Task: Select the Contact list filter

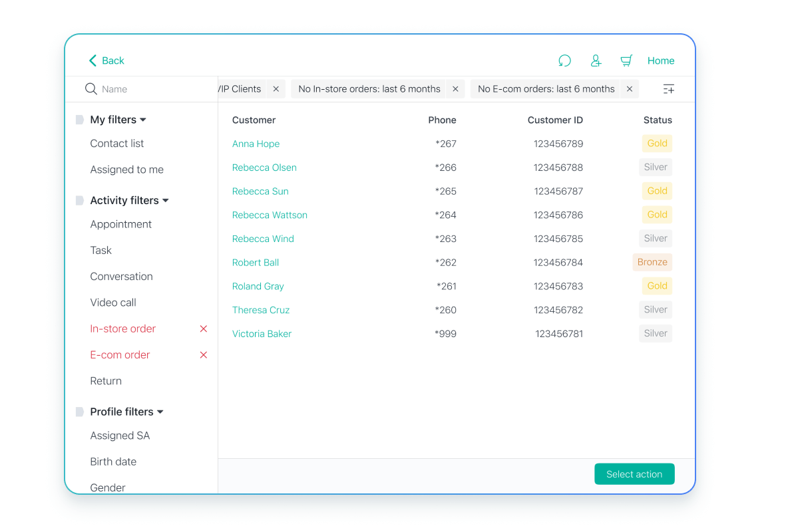Action: tap(117, 144)
